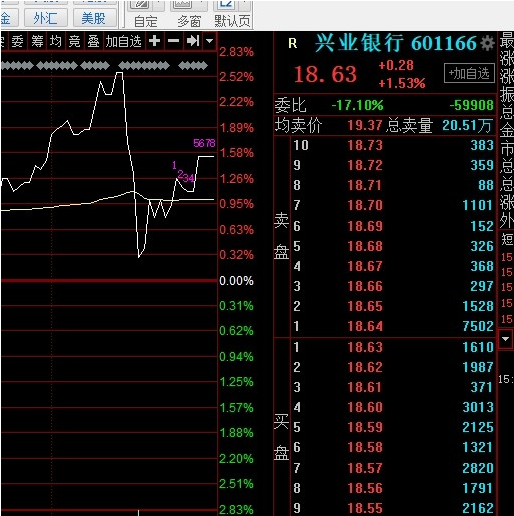This screenshot has width=514, height=516.
Task: Zoom in chart with plus icon
Action: point(155,41)
